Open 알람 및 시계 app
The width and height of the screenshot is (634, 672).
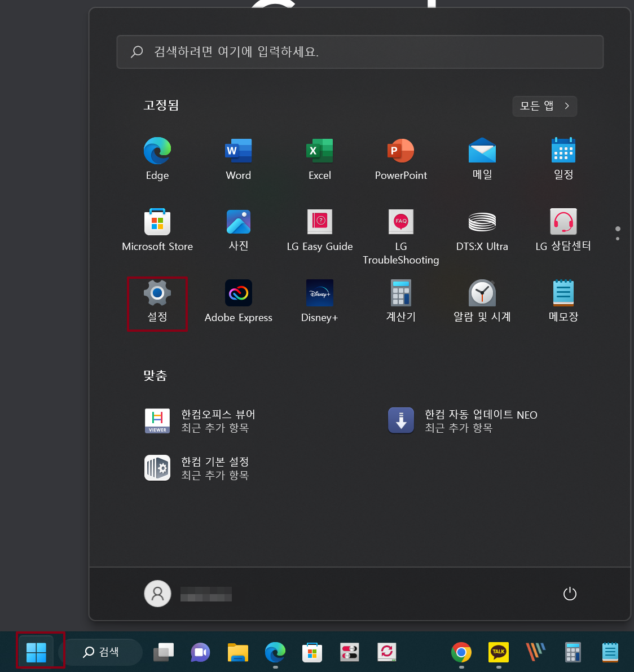pyautogui.click(x=482, y=302)
